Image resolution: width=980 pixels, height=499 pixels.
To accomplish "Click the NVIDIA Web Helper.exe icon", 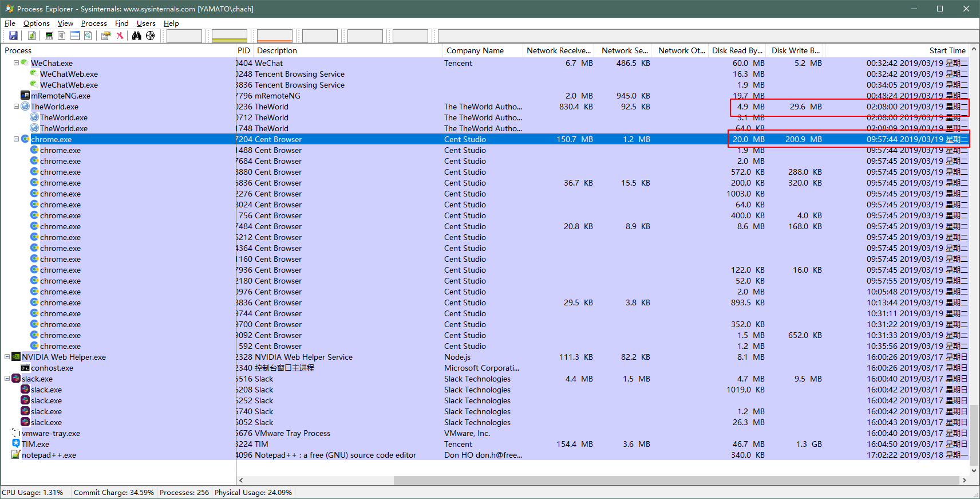I will click(16, 356).
